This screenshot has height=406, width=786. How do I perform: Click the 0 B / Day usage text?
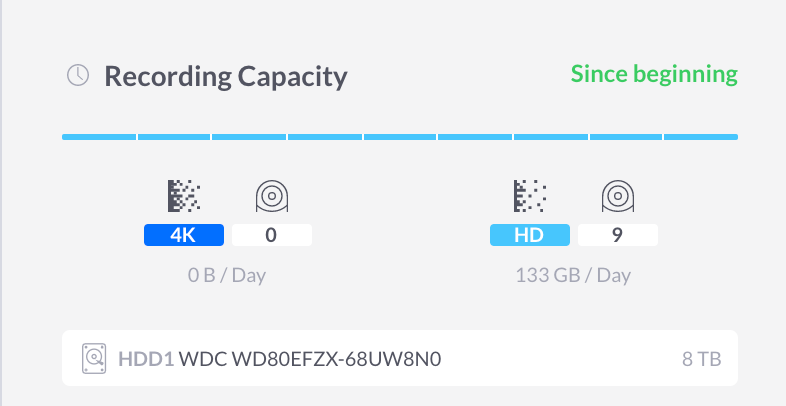click(x=227, y=275)
